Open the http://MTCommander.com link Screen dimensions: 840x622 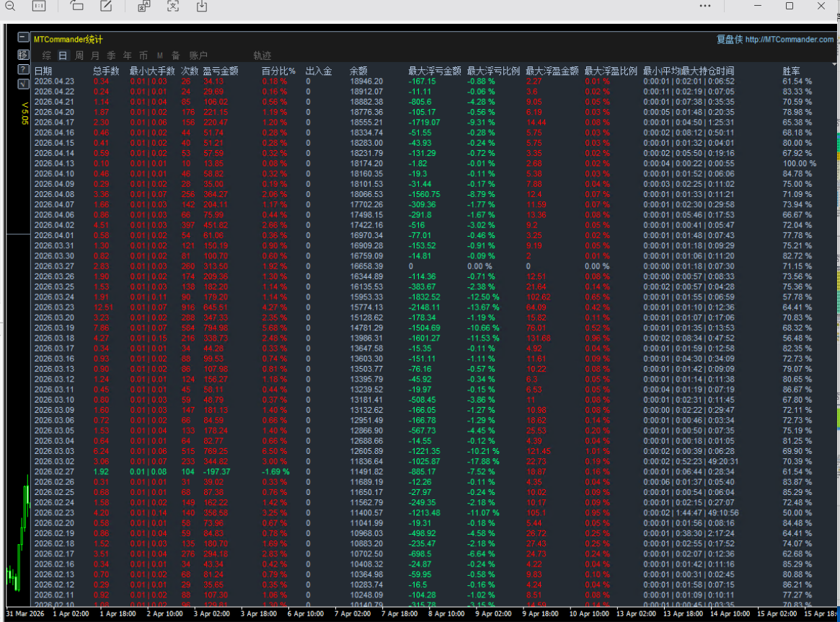(x=789, y=39)
